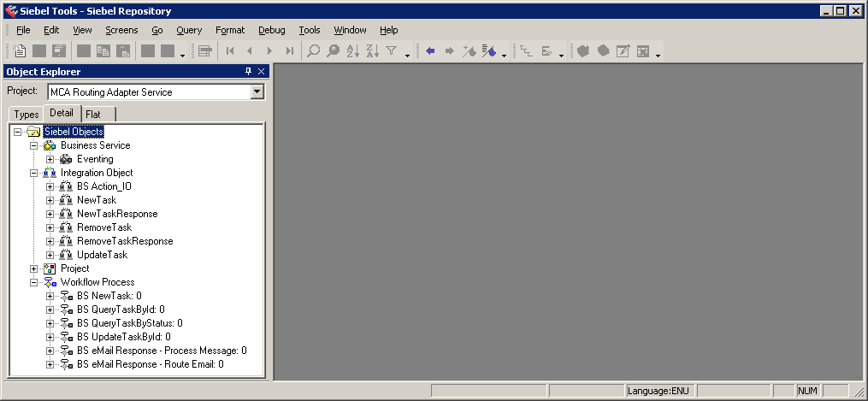The image size is (868, 401).
Task: Collapse the Business Service node
Action: coord(33,145)
